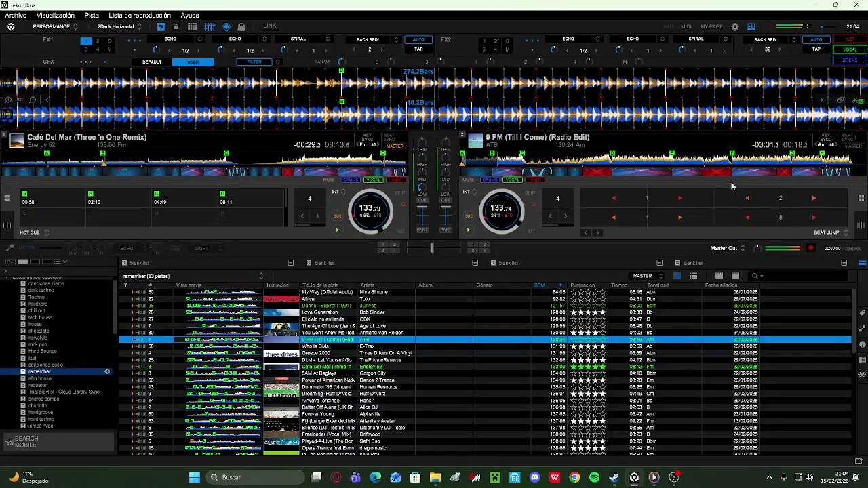Open the Pista menu
Image resolution: width=868 pixels, height=488 pixels.
[92, 15]
